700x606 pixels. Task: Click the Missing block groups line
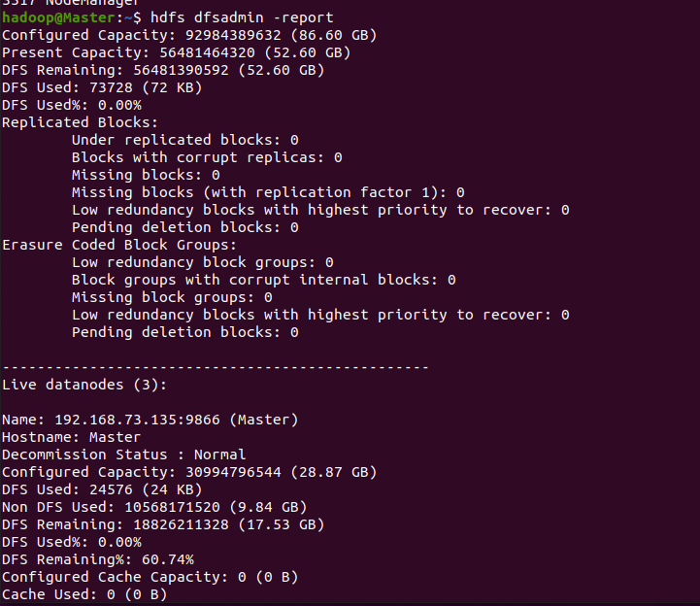click(x=172, y=297)
